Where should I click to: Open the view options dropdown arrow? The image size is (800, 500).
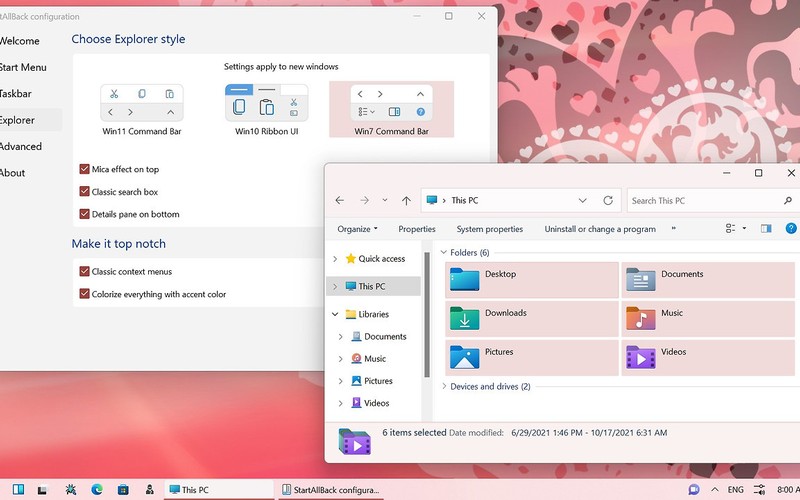744,229
